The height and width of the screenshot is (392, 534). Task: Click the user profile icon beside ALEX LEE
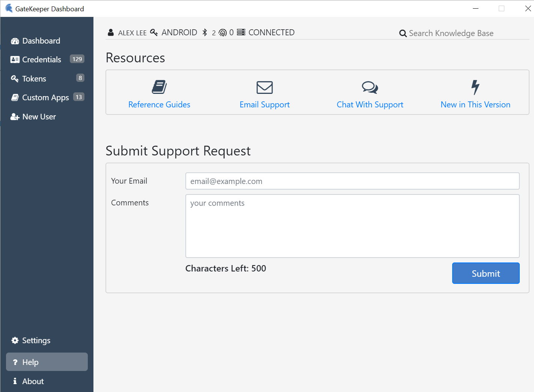coord(111,33)
